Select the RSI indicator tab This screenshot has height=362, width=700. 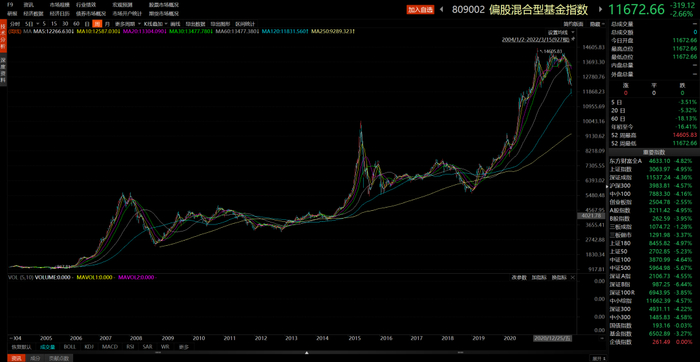[130, 346]
